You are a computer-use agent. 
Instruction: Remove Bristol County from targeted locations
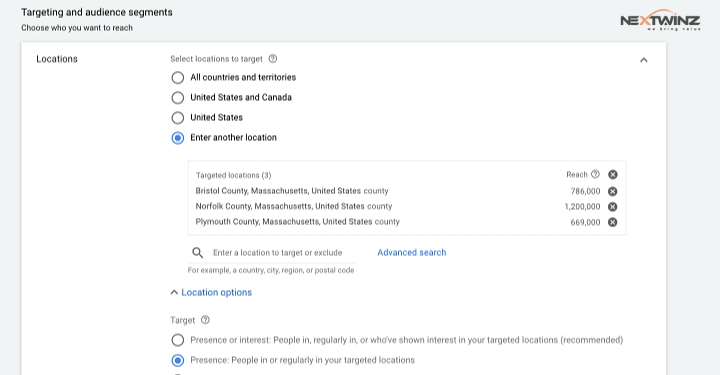pos(613,191)
